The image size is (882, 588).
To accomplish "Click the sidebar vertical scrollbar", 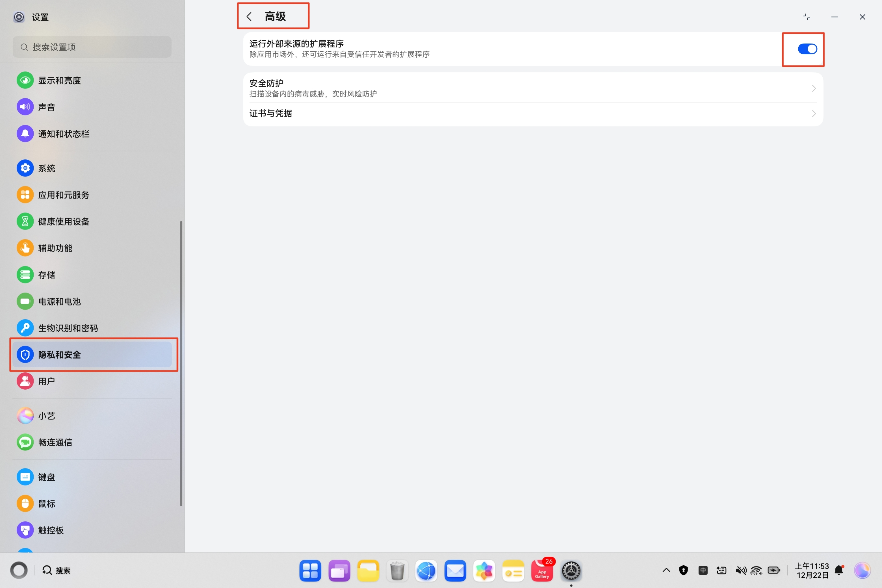I will click(181, 363).
